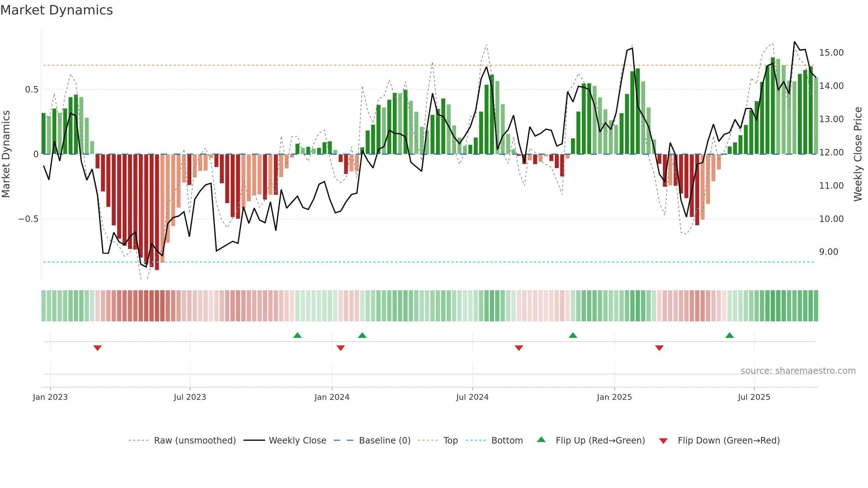Click the Bottom legend entry
Screen dimensions: 868x488
point(494,440)
